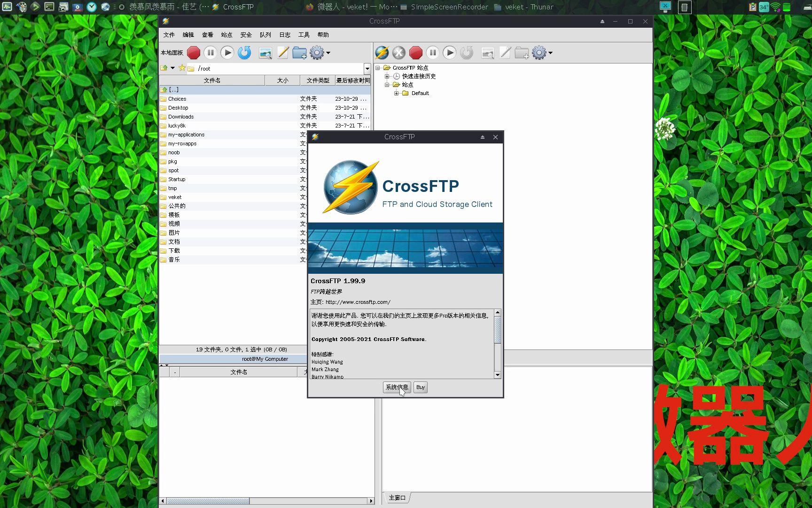The height and width of the screenshot is (508, 812).
Task: Open the 帮助 menu
Action: tap(323, 35)
